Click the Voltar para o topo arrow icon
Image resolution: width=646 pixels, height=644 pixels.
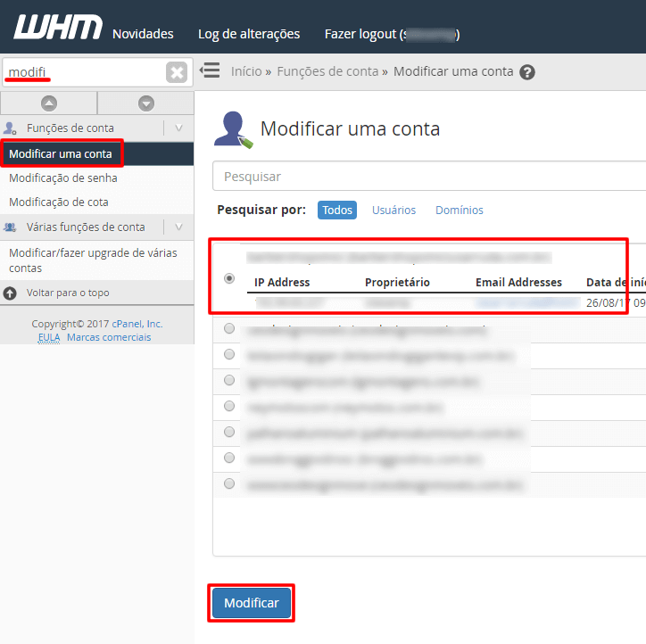pyautogui.click(x=10, y=293)
